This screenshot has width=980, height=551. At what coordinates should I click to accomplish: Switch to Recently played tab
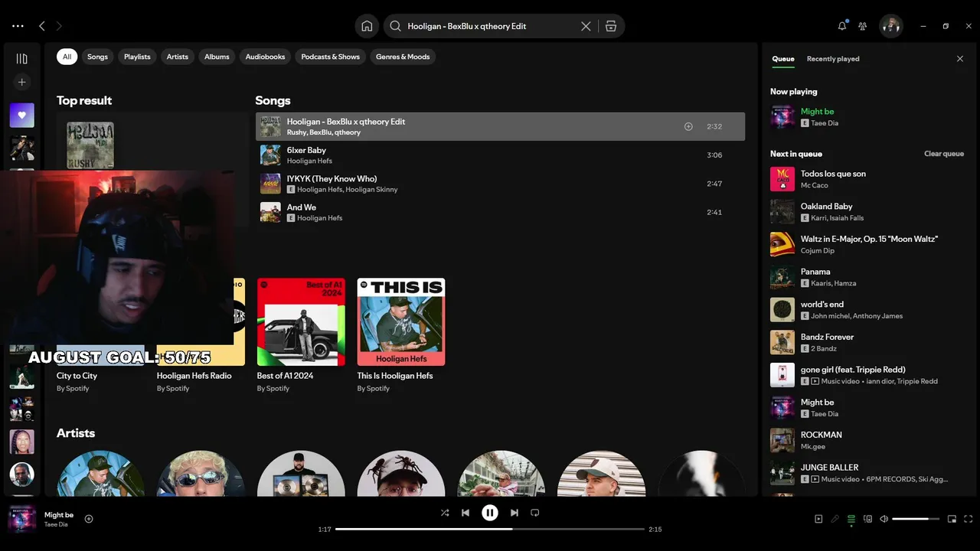[x=833, y=59]
